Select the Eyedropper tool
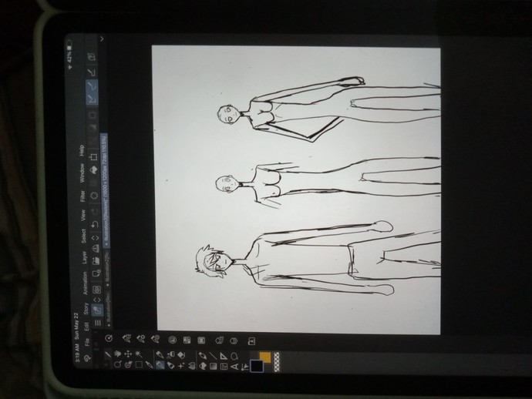 click(x=149, y=365)
